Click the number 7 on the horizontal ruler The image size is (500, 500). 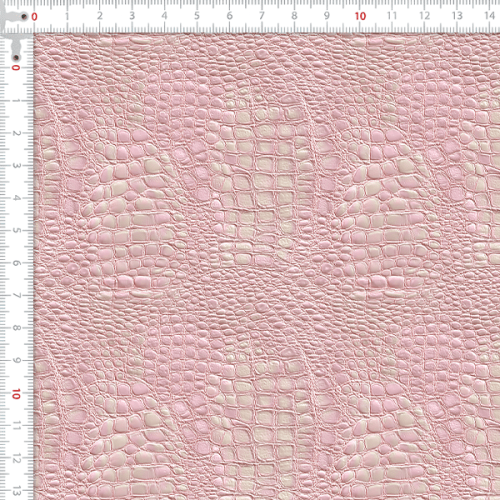click(x=262, y=16)
